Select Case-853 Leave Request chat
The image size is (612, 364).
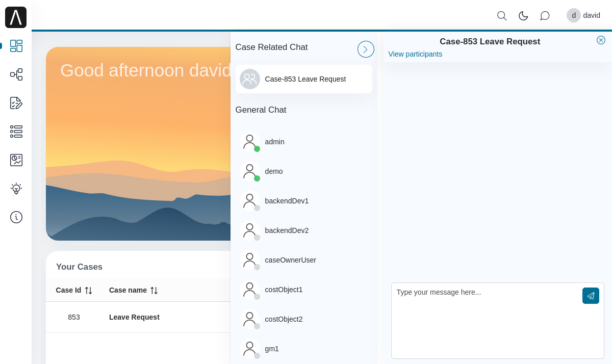pos(304,79)
